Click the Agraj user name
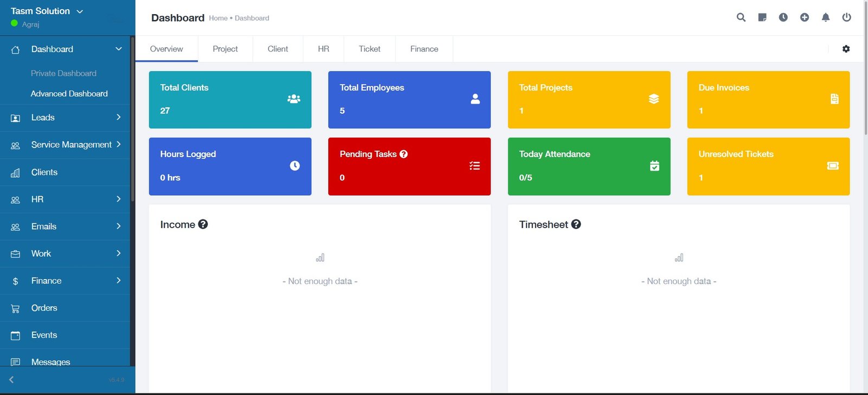This screenshot has height=395, width=868. click(x=30, y=24)
